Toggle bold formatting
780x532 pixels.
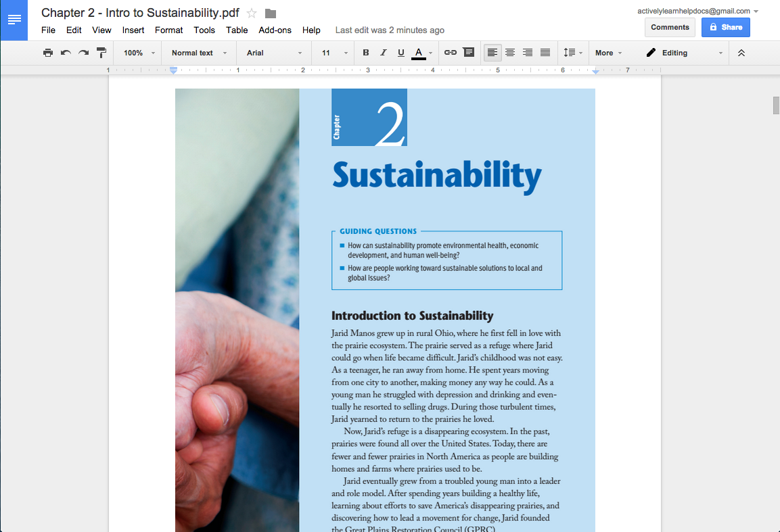(365, 53)
